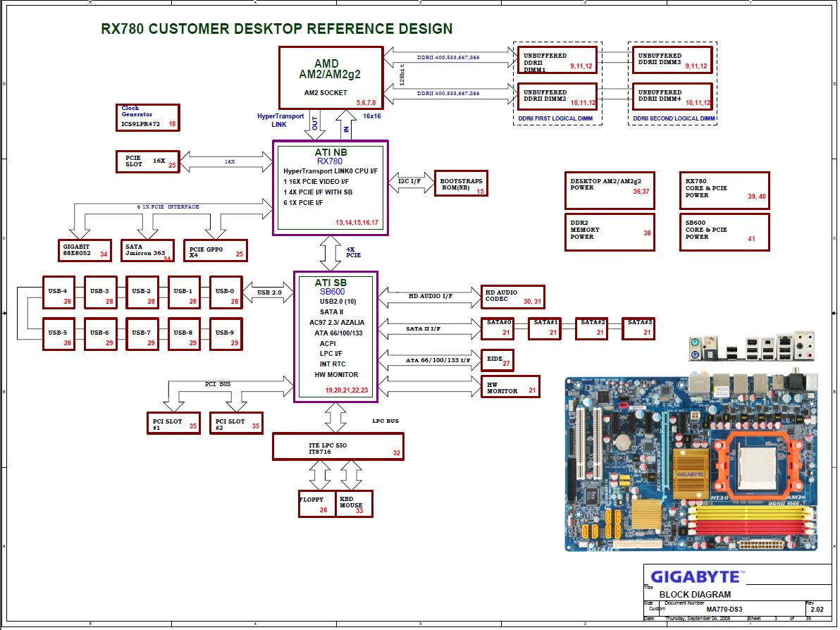Click DDRII FIRST LOGICAL DIMM caption
This screenshot has height=630, width=840.
[x=555, y=118]
